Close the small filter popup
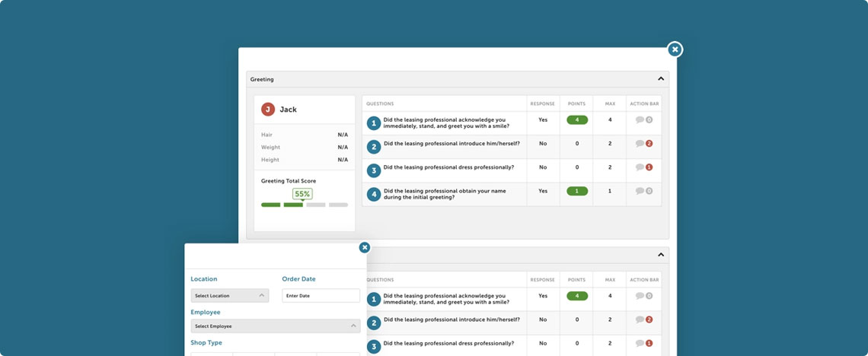 [x=364, y=248]
